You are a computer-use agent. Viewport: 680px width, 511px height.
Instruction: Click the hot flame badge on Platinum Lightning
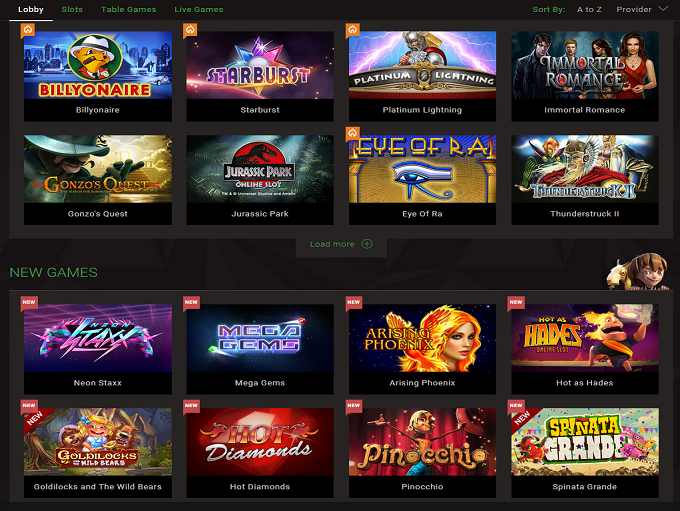tap(353, 31)
